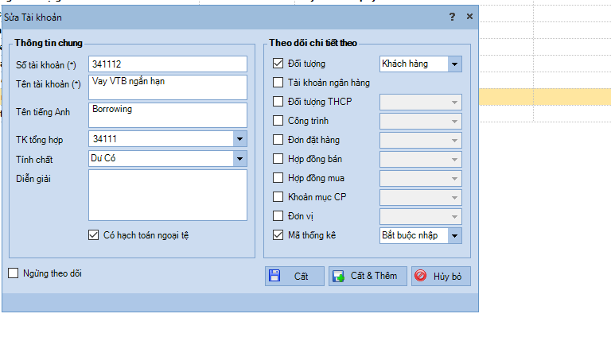Focus the Tên tiếng Anh text field

click(x=167, y=114)
